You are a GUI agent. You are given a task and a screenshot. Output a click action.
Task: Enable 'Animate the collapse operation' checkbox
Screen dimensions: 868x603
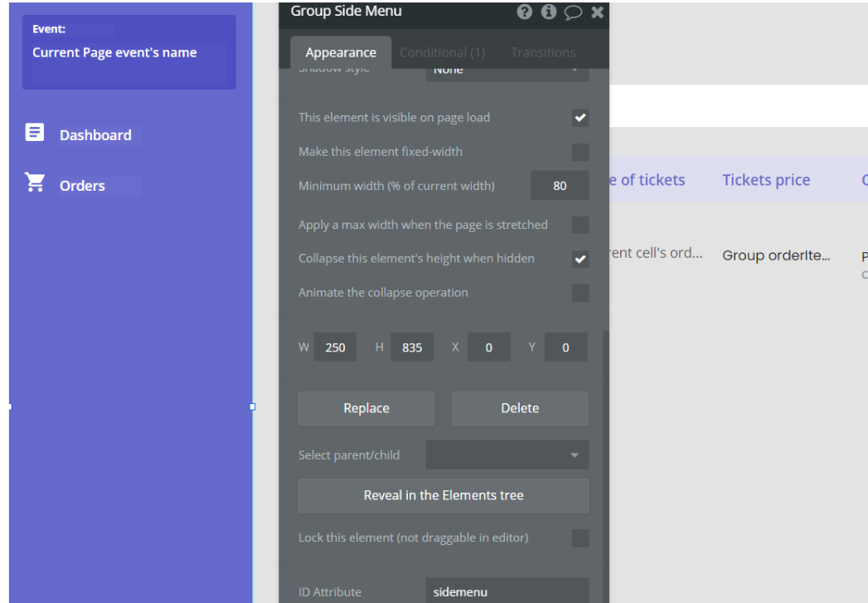pyautogui.click(x=580, y=293)
